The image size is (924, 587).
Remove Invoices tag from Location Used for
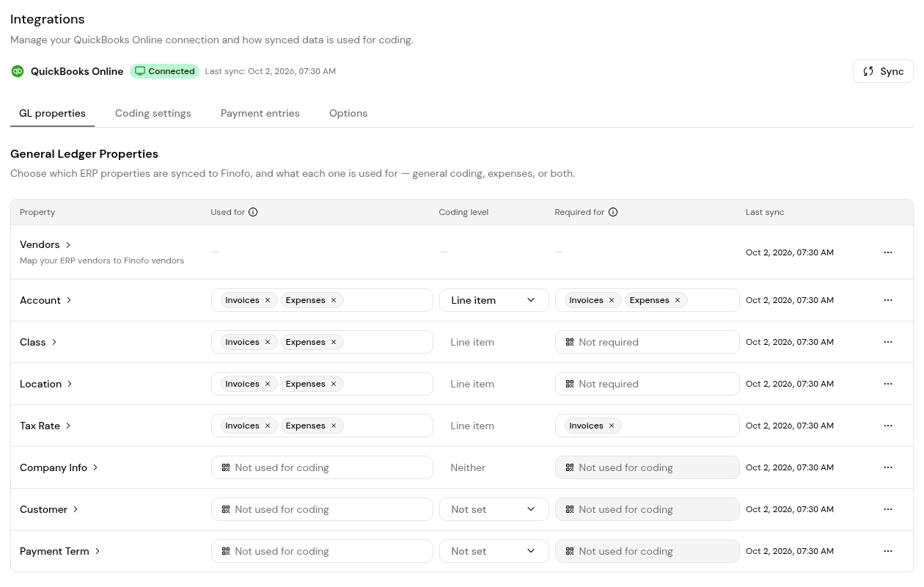268,384
